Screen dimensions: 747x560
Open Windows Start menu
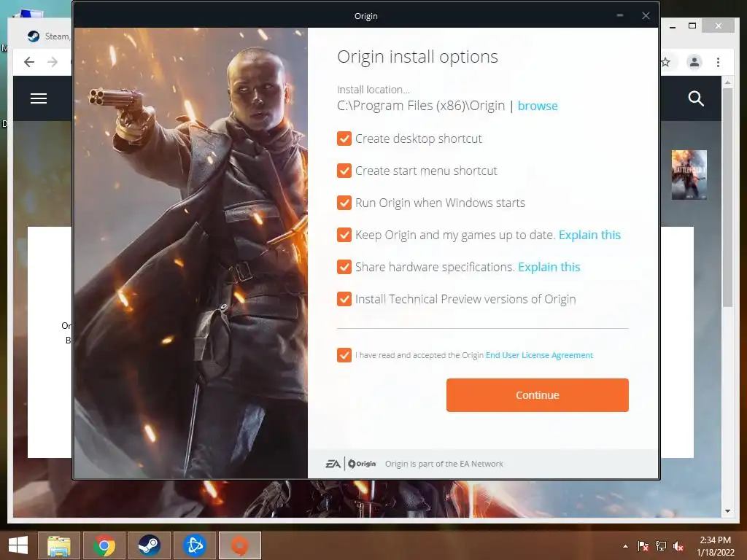[18, 545]
